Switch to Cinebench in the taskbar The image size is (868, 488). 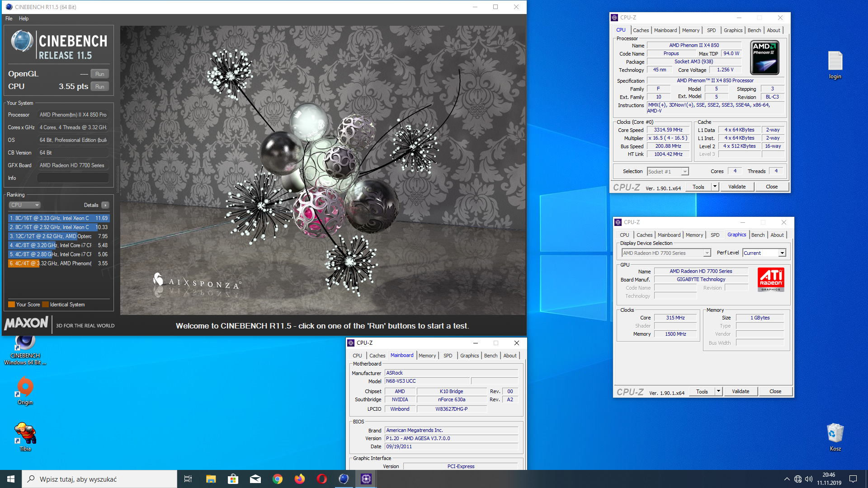click(x=344, y=479)
